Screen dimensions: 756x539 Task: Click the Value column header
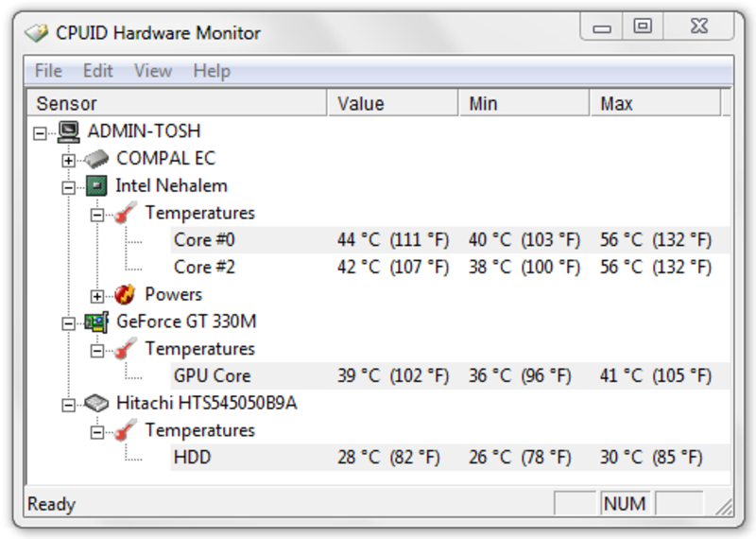click(393, 103)
